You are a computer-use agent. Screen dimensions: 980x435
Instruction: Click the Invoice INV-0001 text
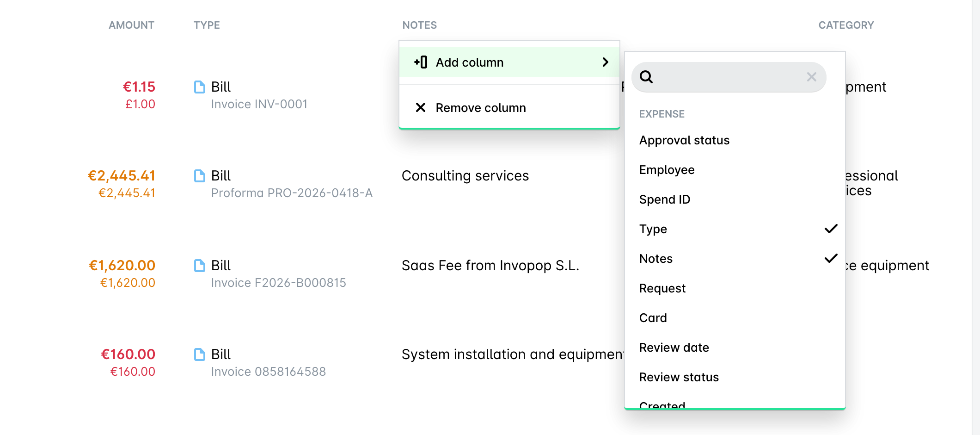259,104
